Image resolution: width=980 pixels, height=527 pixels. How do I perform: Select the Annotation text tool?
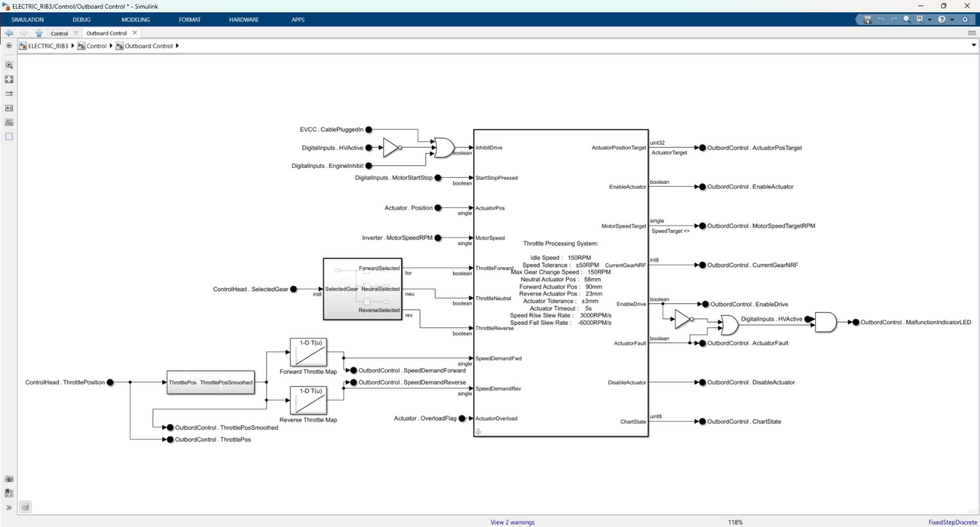coord(9,108)
